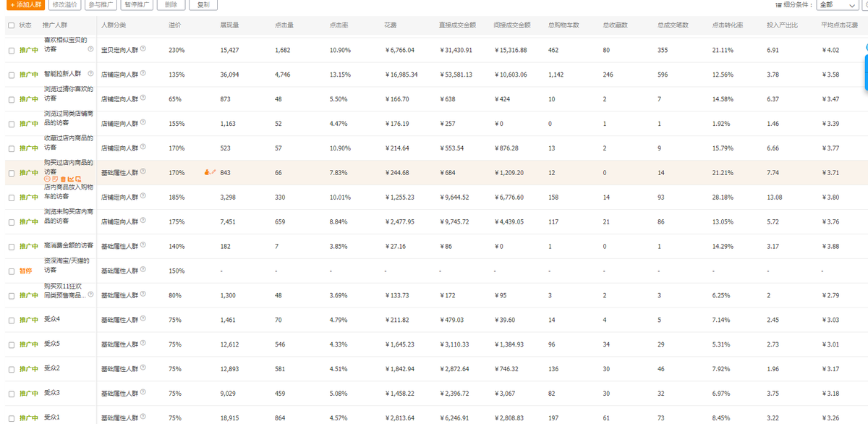This screenshot has width=868, height=424.
Task: Click 13.08 ROI value
Action: [x=774, y=198]
